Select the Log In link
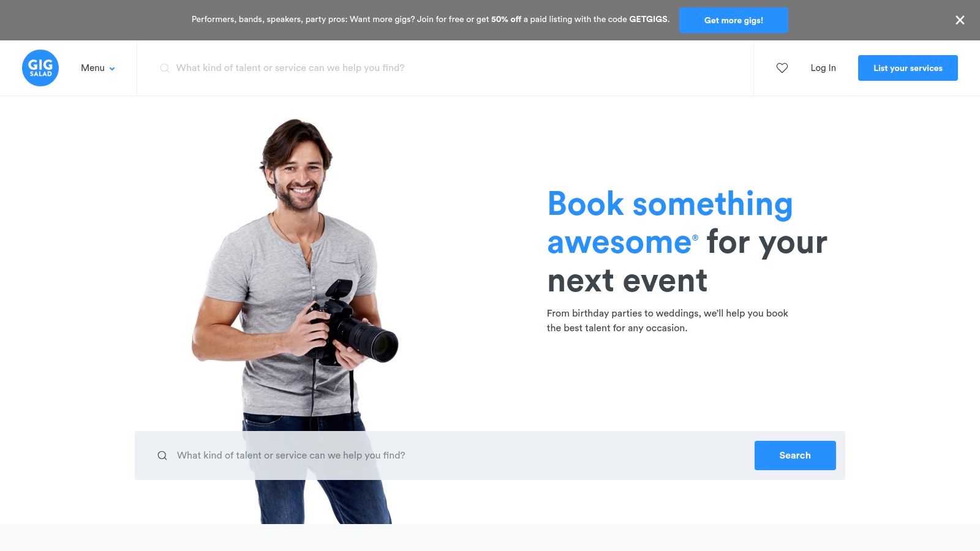Viewport: 980px width, 551px height. pyautogui.click(x=823, y=68)
